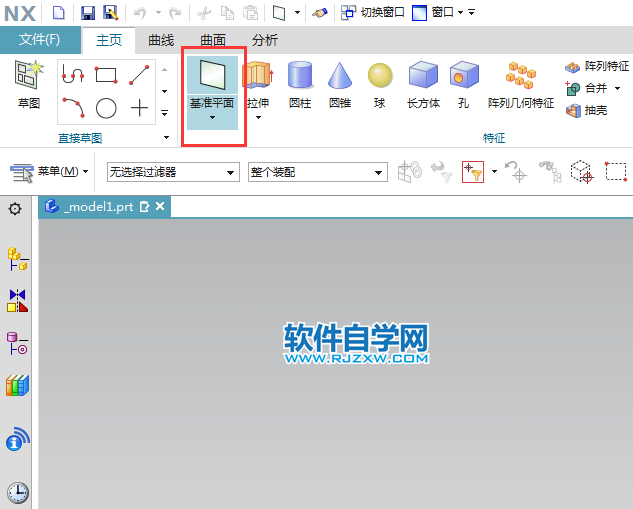Expand the sketch curve gallery list
633x509 pixels.
(164, 113)
